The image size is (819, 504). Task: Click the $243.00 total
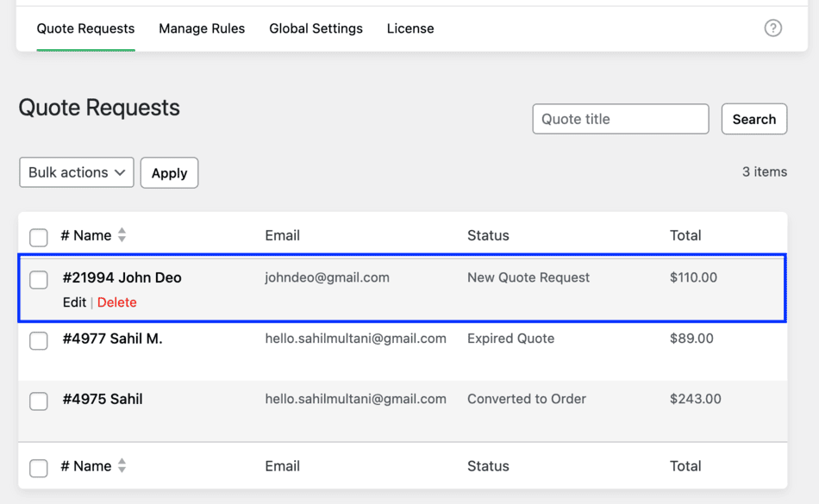click(695, 399)
